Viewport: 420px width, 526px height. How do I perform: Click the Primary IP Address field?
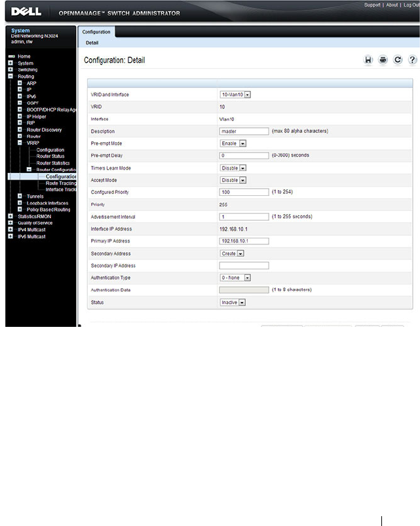click(x=244, y=241)
